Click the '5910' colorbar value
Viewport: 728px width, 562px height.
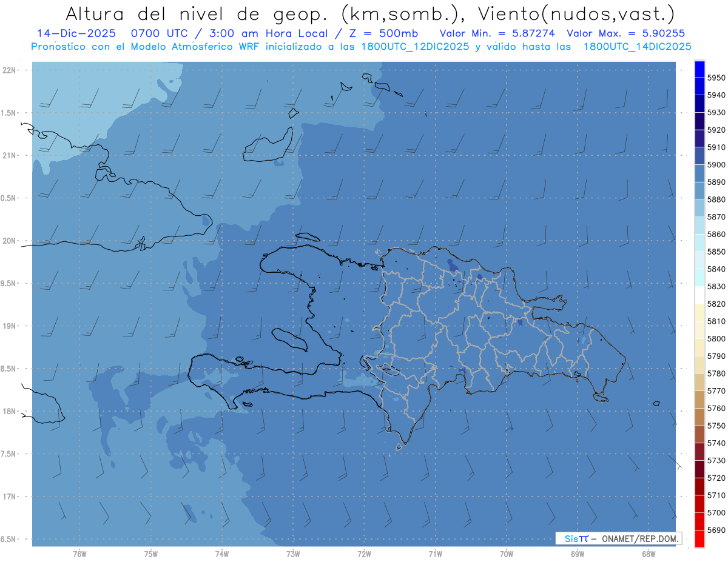(x=716, y=147)
